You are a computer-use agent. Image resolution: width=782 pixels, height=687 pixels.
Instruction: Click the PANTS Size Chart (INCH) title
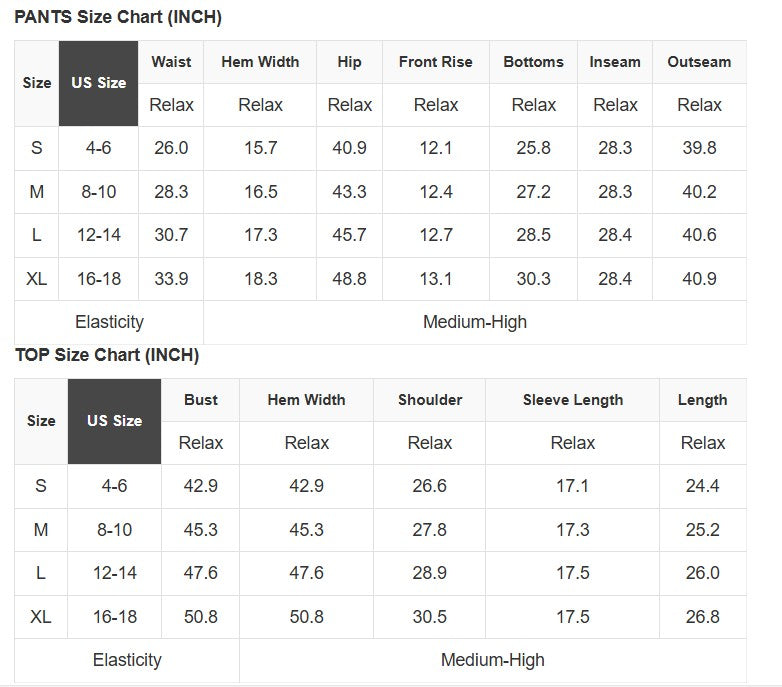pyautogui.click(x=118, y=17)
